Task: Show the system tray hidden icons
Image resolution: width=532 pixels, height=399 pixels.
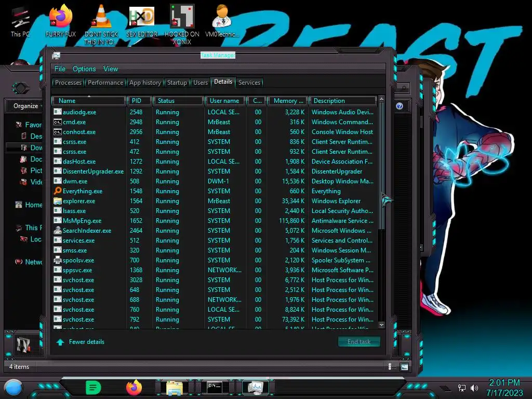Action: pos(445,388)
